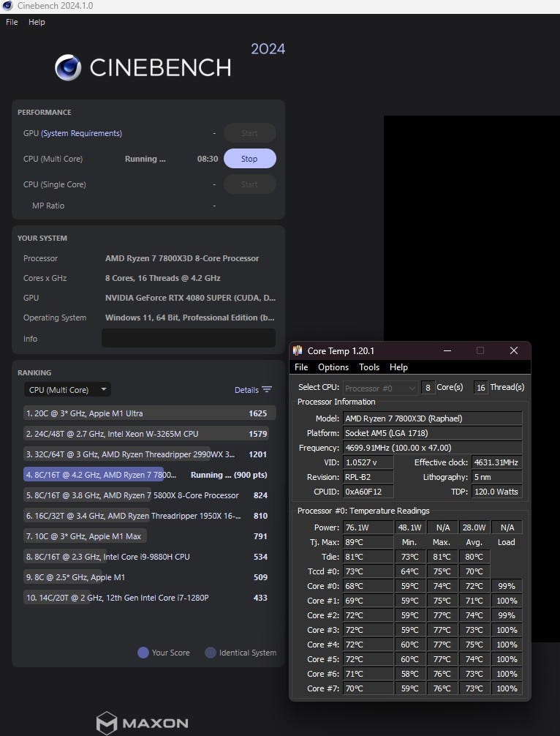560x736 pixels.
Task: Click the Tj. Max 89°C value
Action: coord(368,541)
